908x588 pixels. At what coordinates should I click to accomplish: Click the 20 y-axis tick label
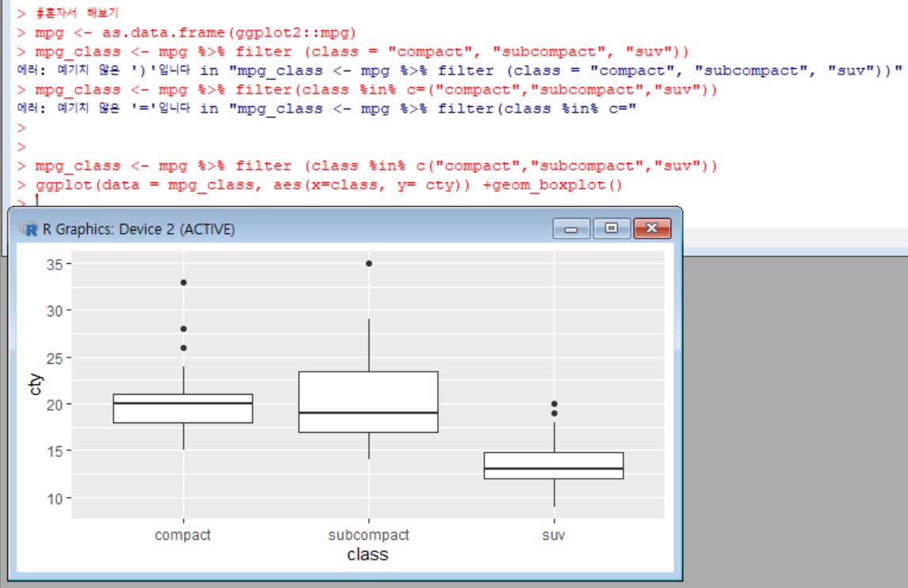(55, 405)
